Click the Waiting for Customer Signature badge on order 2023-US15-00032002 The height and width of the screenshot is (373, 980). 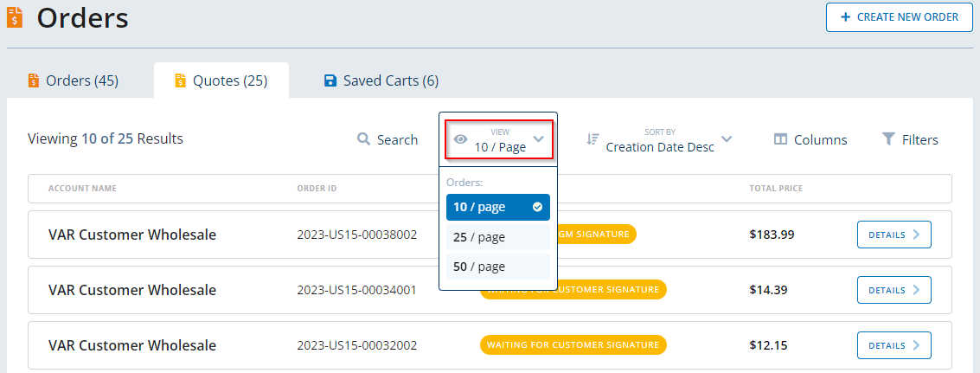coord(573,345)
